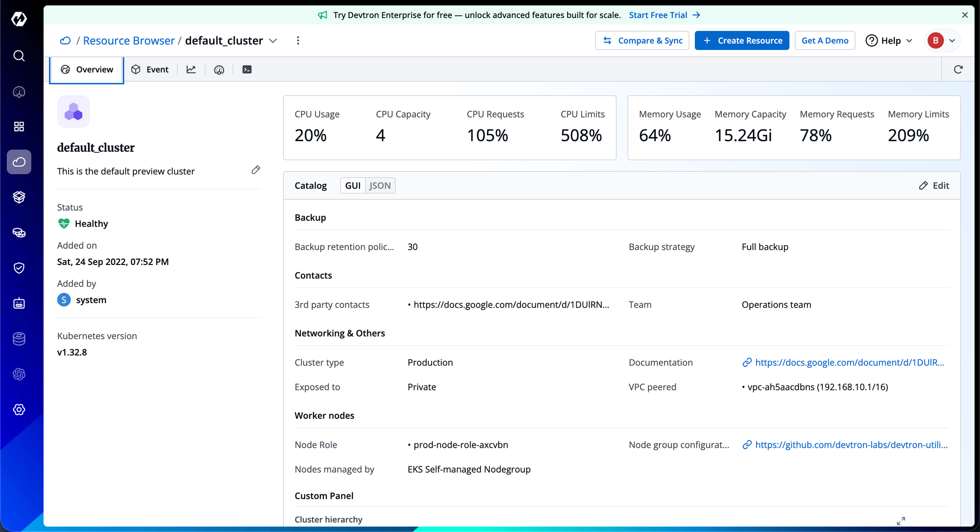This screenshot has width=980, height=532.
Task: Click the refresh icon at top right
Action: coord(958,70)
